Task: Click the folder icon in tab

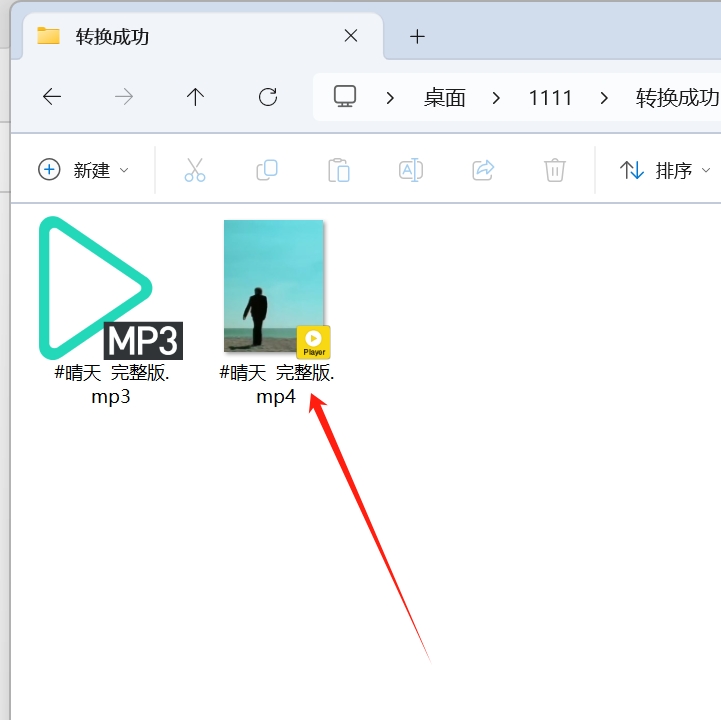Action: pos(48,36)
